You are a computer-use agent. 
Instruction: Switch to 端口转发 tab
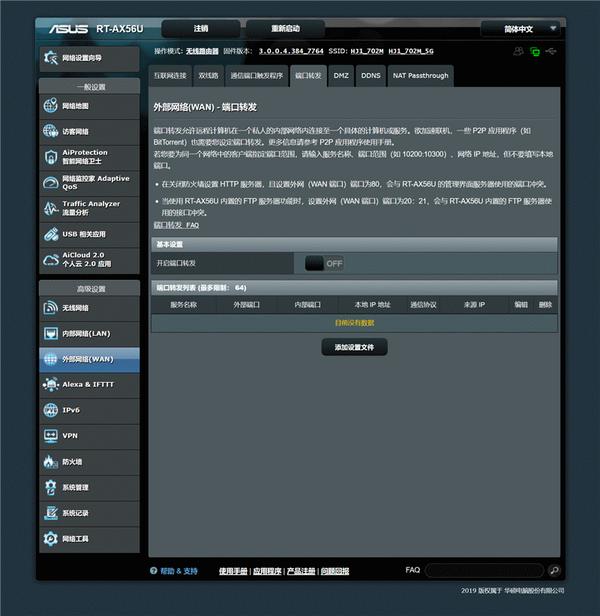308,76
